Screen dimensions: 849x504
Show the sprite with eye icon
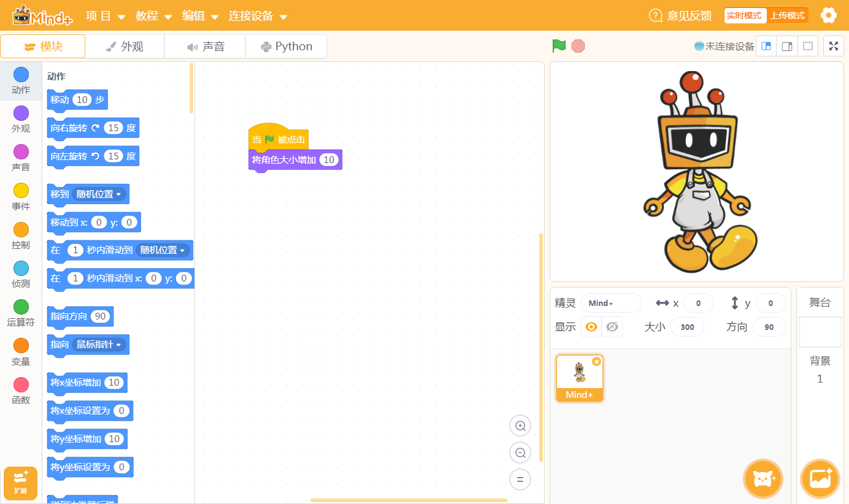coord(591,327)
